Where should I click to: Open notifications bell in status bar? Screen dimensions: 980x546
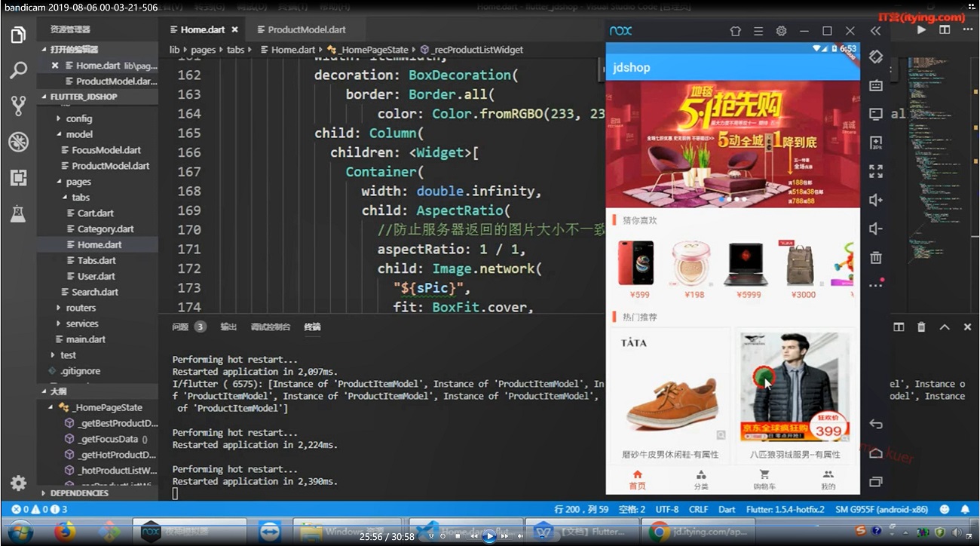[x=965, y=510]
